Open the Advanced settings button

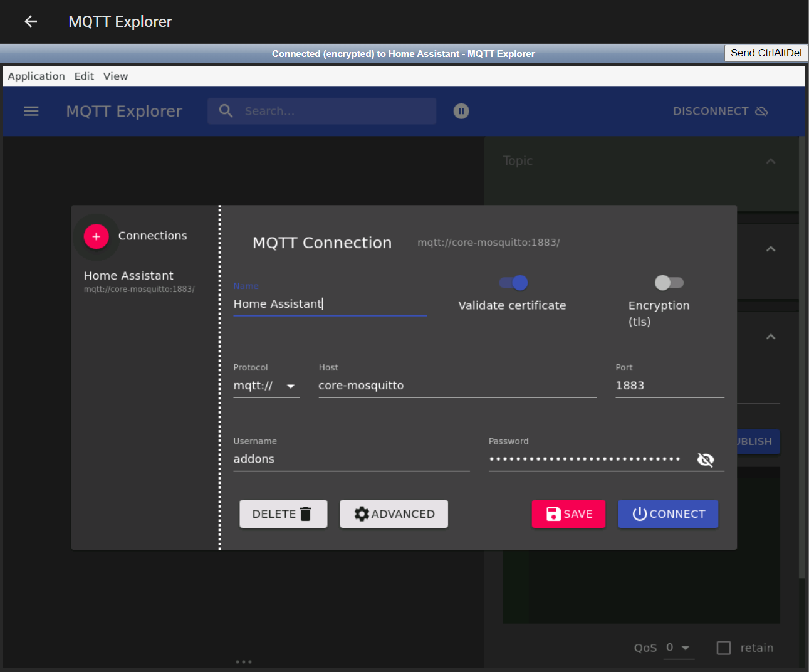coord(394,514)
